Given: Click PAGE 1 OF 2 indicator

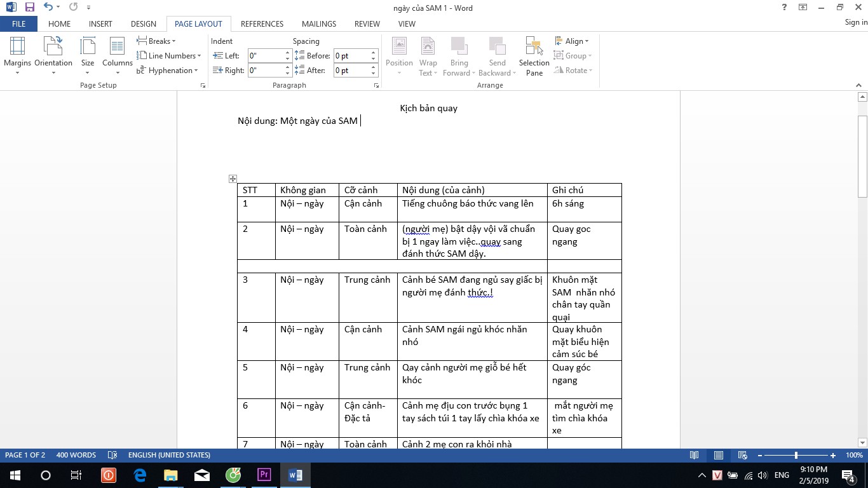Looking at the screenshot, I should [x=25, y=455].
